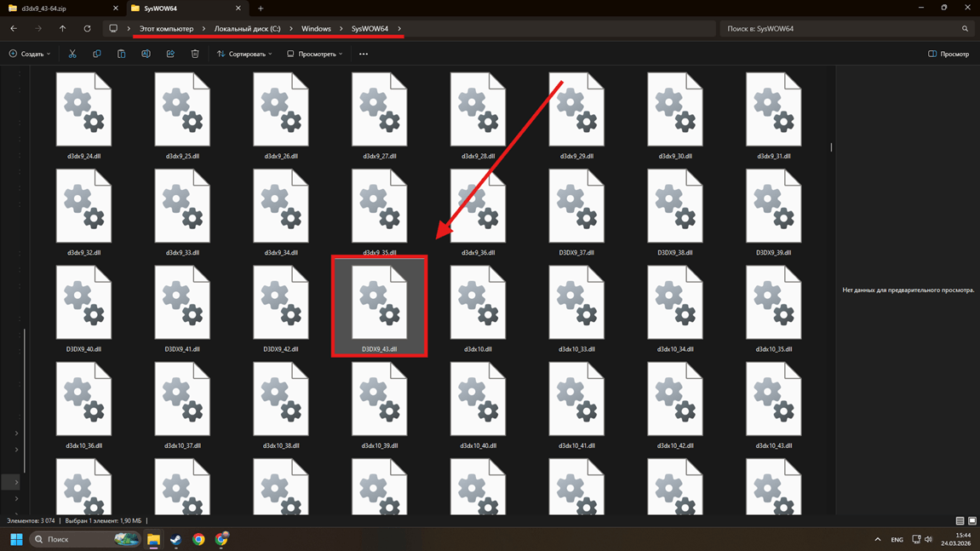The height and width of the screenshot is (551, 980).
Task: Navigate to Windows in the breadcrumb path
Action: click(x=316, y=29)
